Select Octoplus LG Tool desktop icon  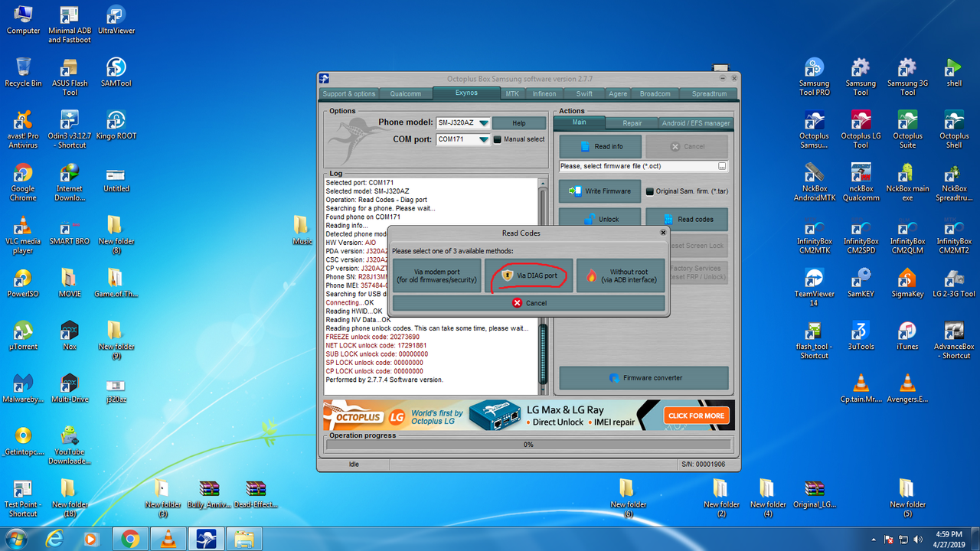861,129
